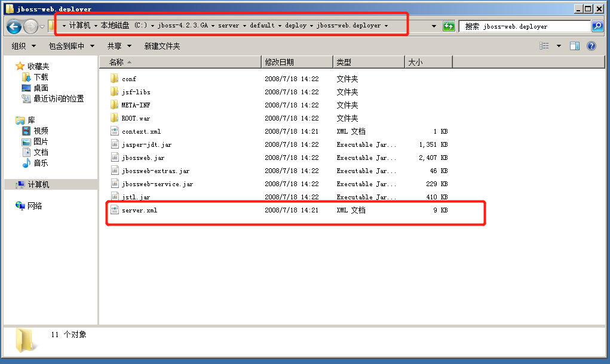610x364 pixels.
Task: Expand dropdown arrow after default breadcrumb
Action: pos(280,26)
